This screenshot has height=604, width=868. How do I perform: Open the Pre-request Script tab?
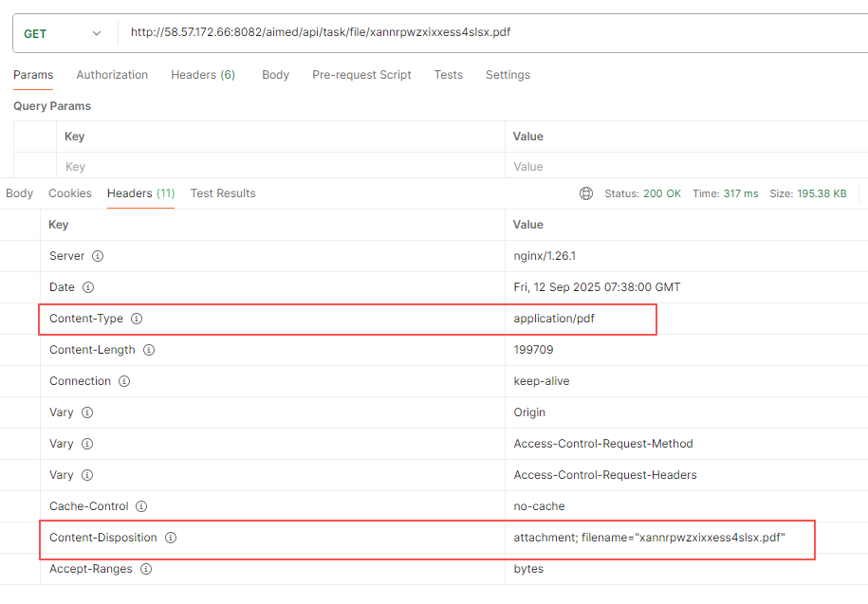tap(361, 75)
